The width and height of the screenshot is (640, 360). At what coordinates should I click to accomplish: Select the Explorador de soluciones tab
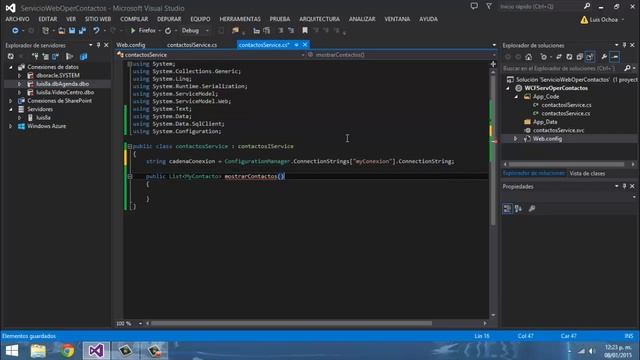[533, 173]
